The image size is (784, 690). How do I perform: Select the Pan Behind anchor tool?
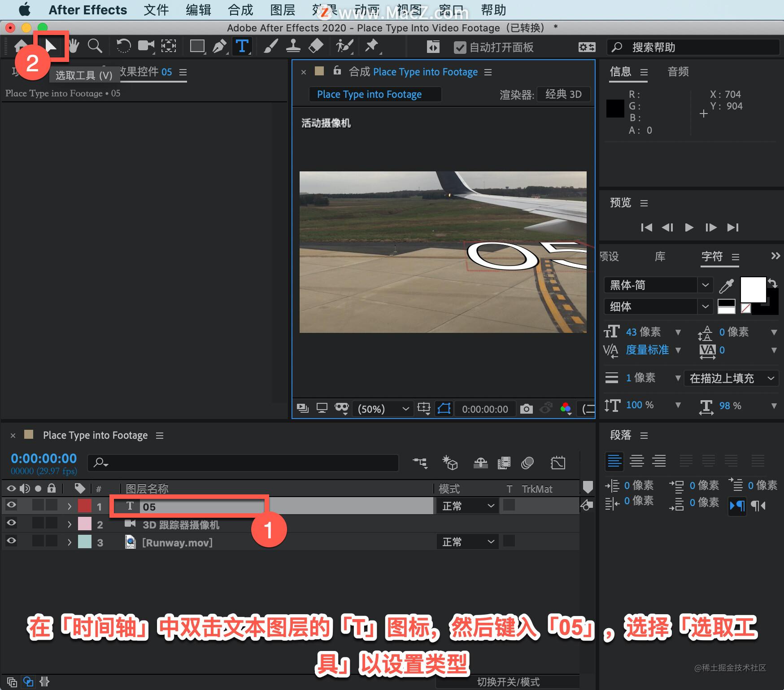click(x=169, y=46)
